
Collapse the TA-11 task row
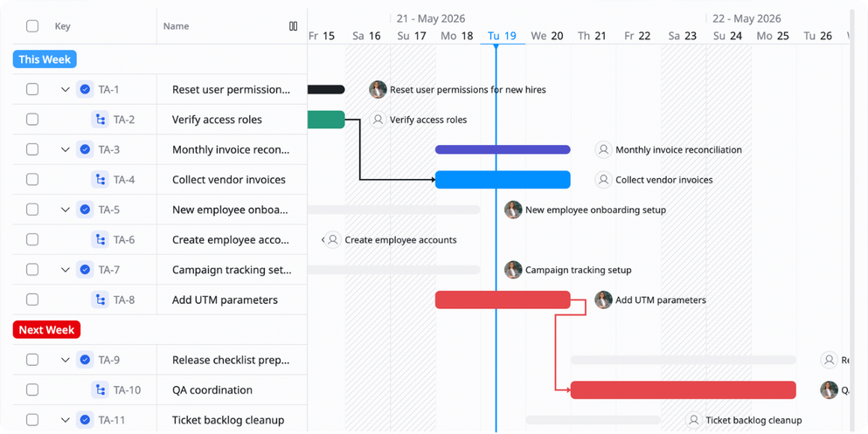pyautogui.click(x=66, y=420)
